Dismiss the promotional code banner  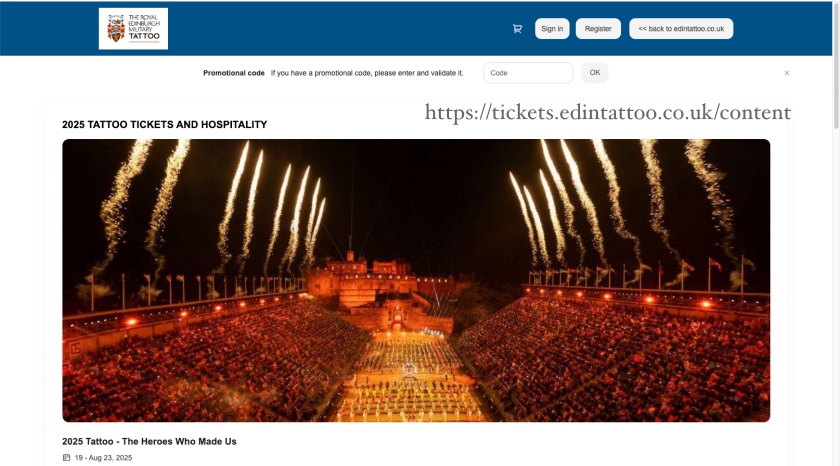coord(786,73)
